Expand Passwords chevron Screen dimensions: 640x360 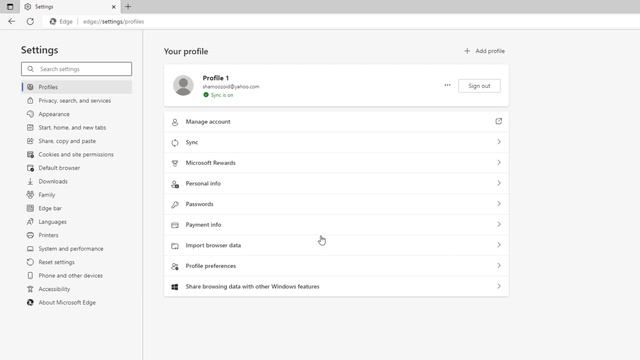(499, 204)
